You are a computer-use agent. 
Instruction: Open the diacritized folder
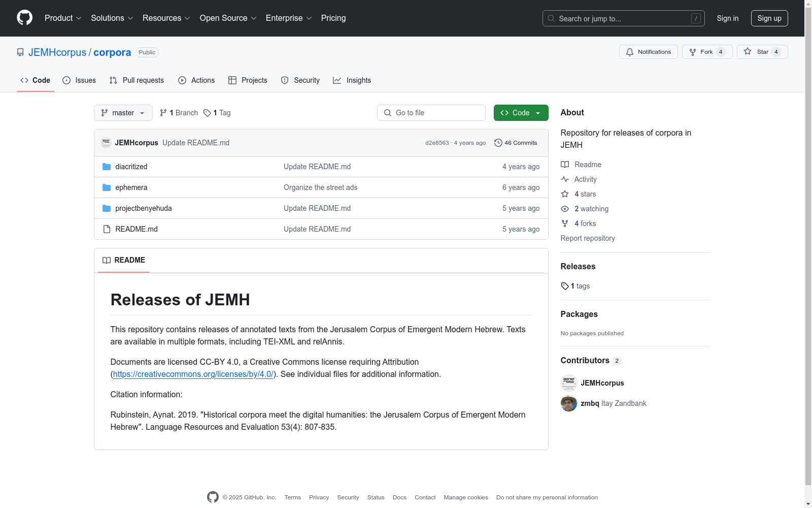[x=131, y=167]
